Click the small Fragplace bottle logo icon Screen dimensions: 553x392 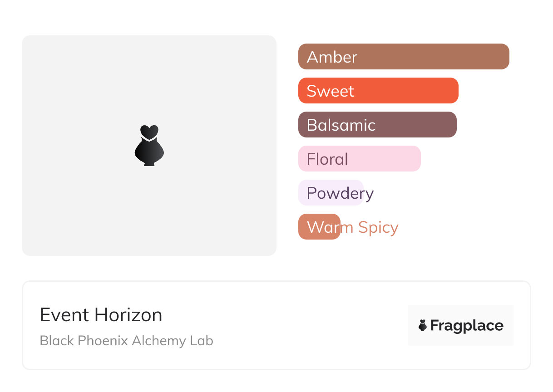click(423, 325)
